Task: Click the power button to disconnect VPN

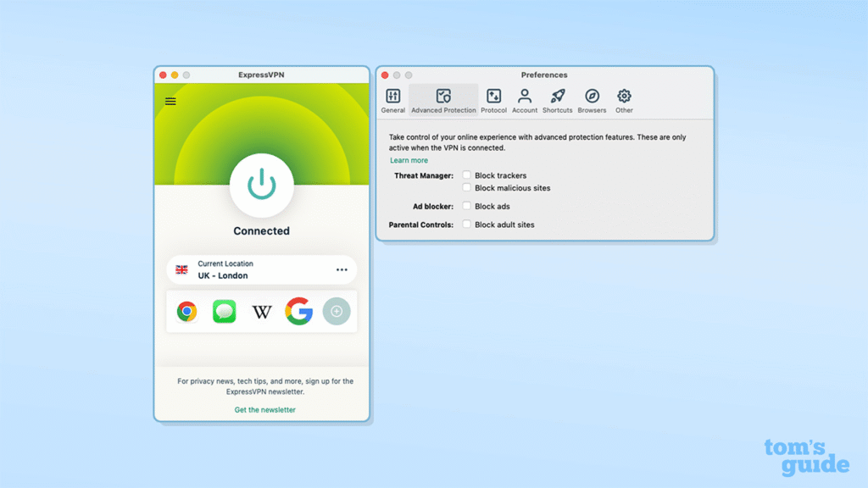Action: (262, 186)
